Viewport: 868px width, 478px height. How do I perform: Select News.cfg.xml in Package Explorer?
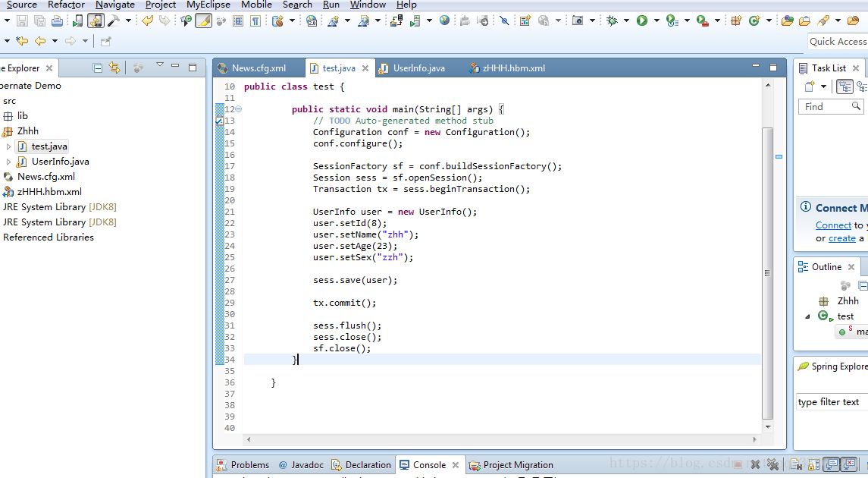click(x=46, y=177)
